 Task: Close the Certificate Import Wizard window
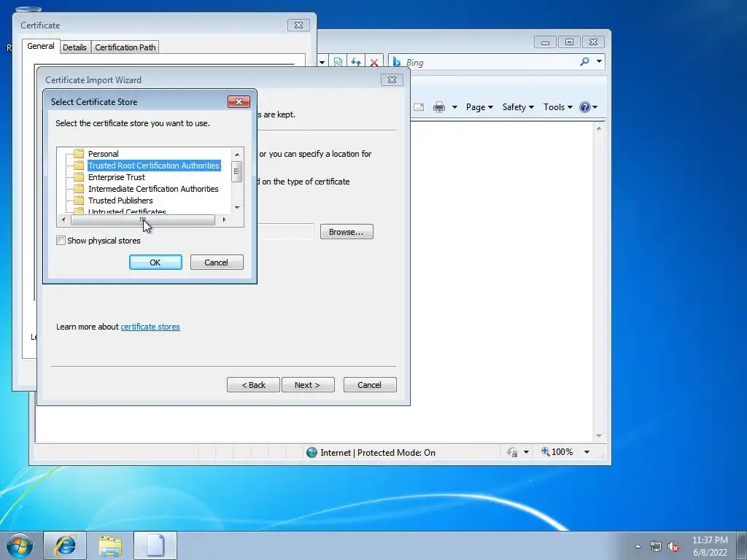[x=392, y=80]
